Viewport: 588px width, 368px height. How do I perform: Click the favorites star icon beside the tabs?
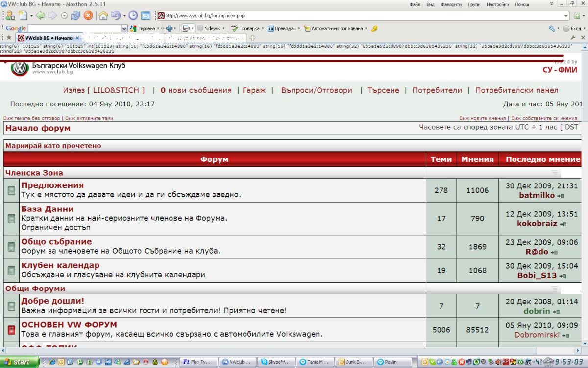coord(9,38)
